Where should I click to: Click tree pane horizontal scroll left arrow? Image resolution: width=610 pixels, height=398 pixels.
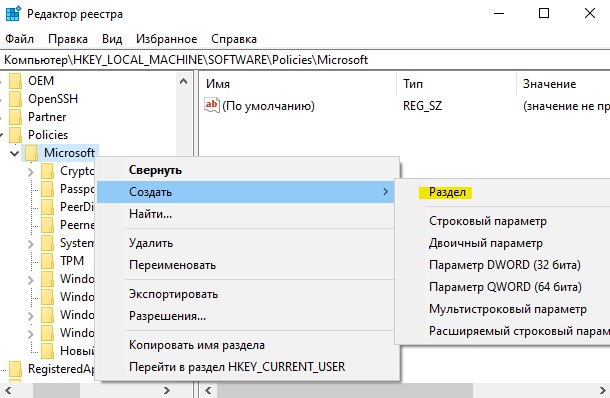pyautogui.click(x=8, y=390)
